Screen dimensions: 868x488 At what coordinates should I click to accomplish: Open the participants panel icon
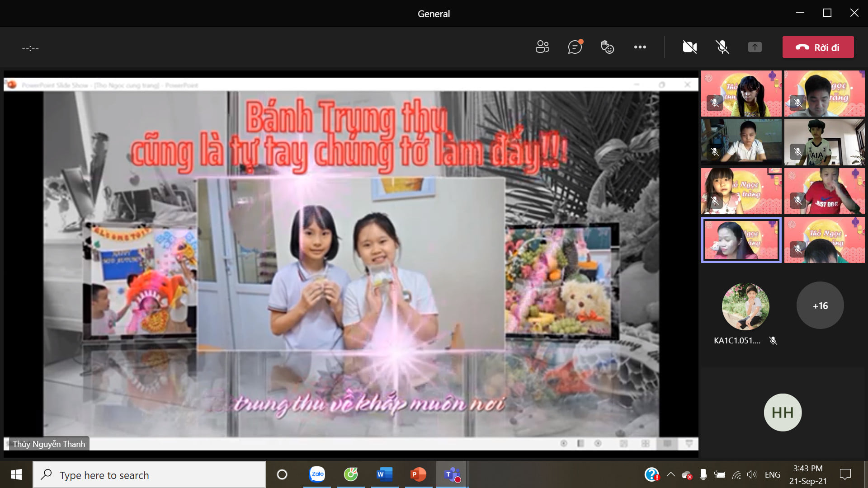point(542,47)
